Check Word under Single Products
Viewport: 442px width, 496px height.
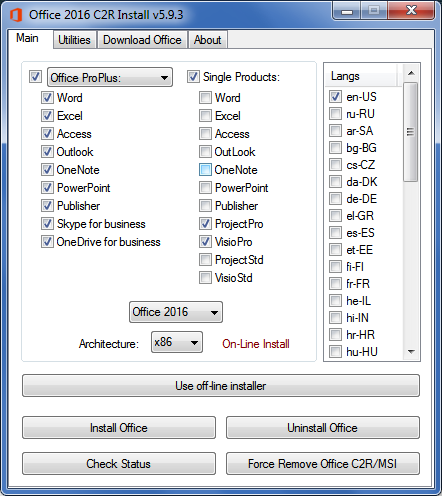coord(205,98)
